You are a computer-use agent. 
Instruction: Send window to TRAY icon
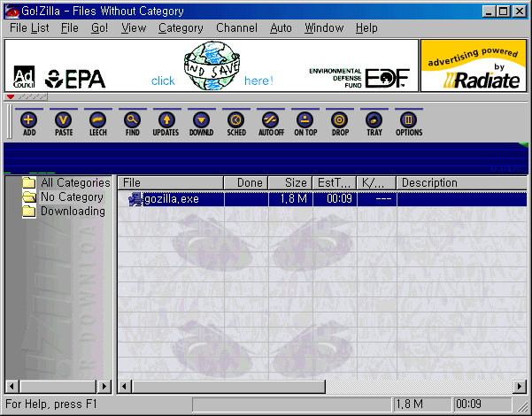374,120
